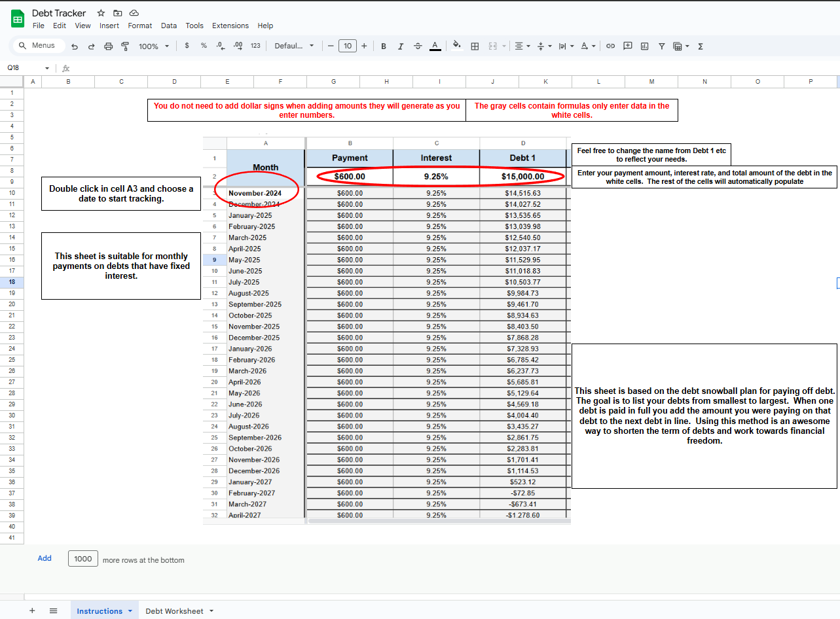
Task: Open the functions (Σ) menu
Action: coord(700,46)
